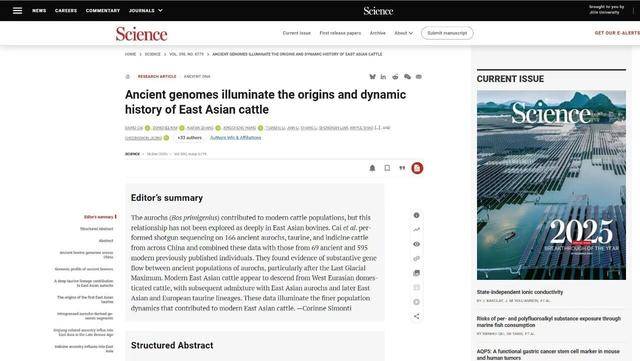Click Home in the breadcrumb
Screen dimensions: 640x361
pos(130,54)
